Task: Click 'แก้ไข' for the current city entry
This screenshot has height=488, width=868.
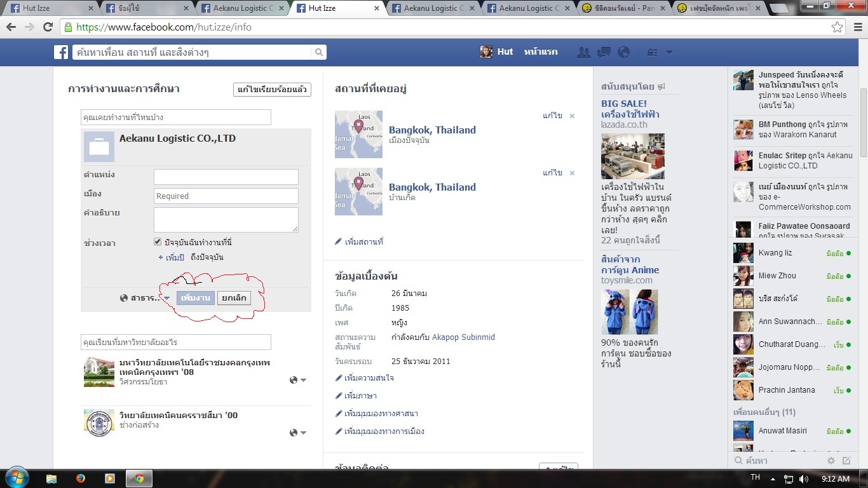Action: 552,116
